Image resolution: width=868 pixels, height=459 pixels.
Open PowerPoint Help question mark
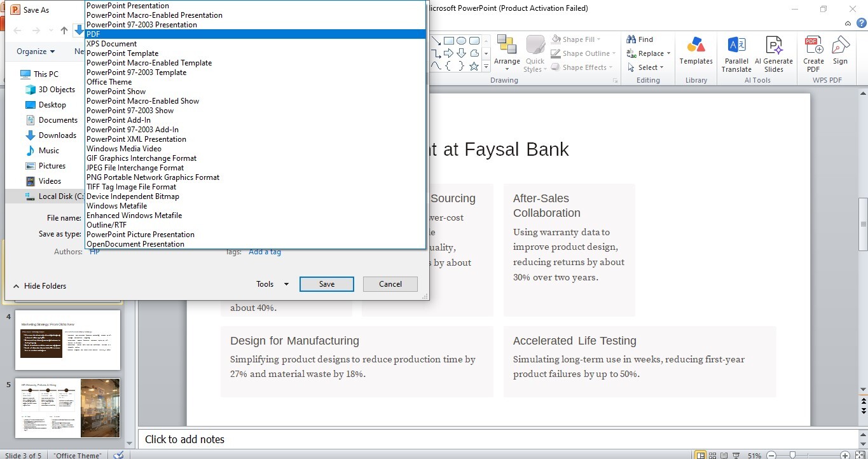861,24
